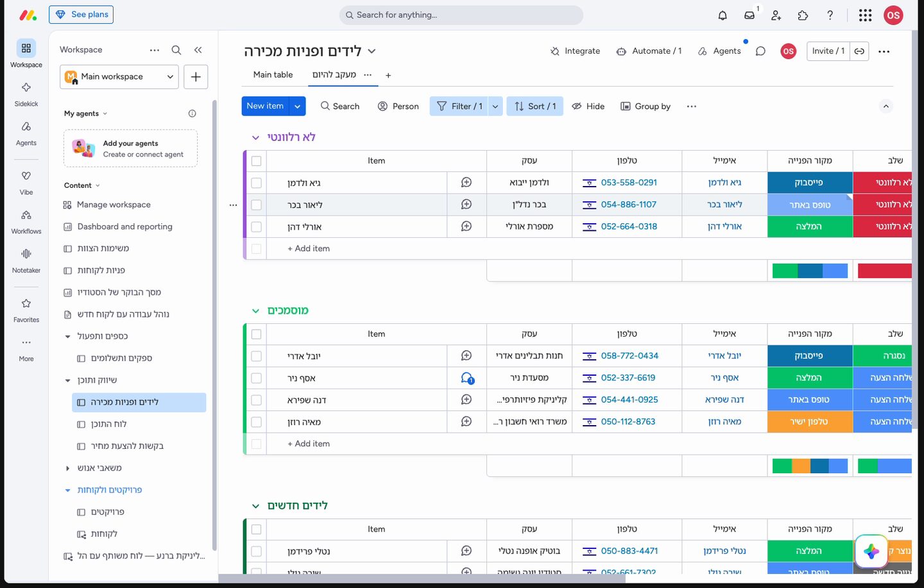The width and height of the screenshot is (924, 588).
Task: Open Notetaker in the left rail
Action: tap(26, 260)
